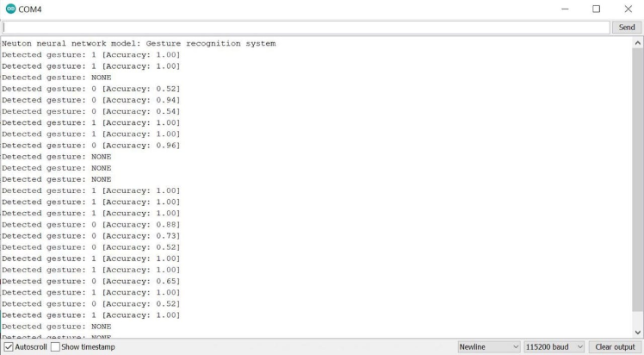Select the line with Accuracy: 0.54
Viewport: 644px width, 355px height.
click(90, 111)
